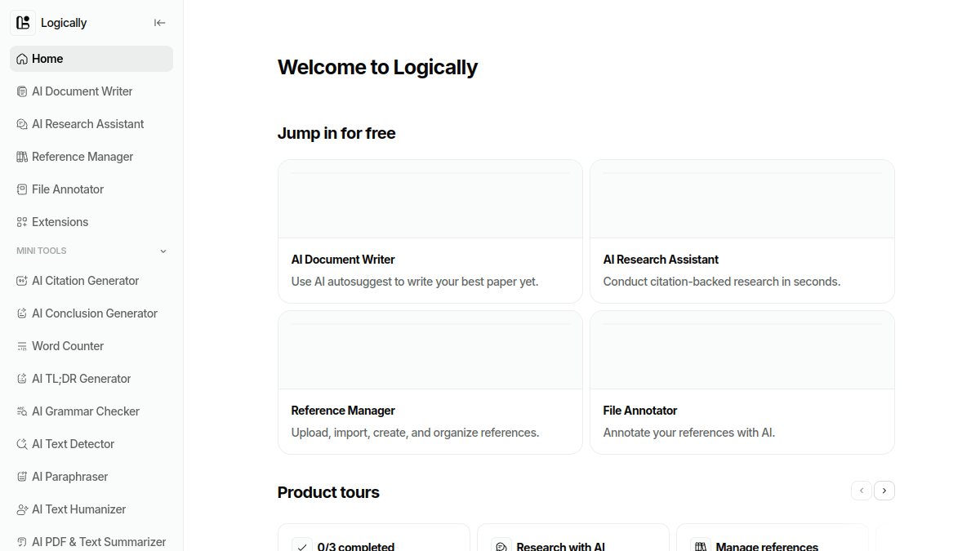Click the Logically logo icon
This screenshot has width=980, height=551.
(23, 23)
